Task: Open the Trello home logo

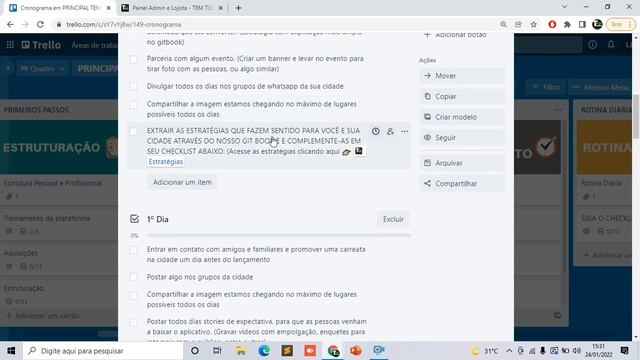Action: [x=41, y=44]
